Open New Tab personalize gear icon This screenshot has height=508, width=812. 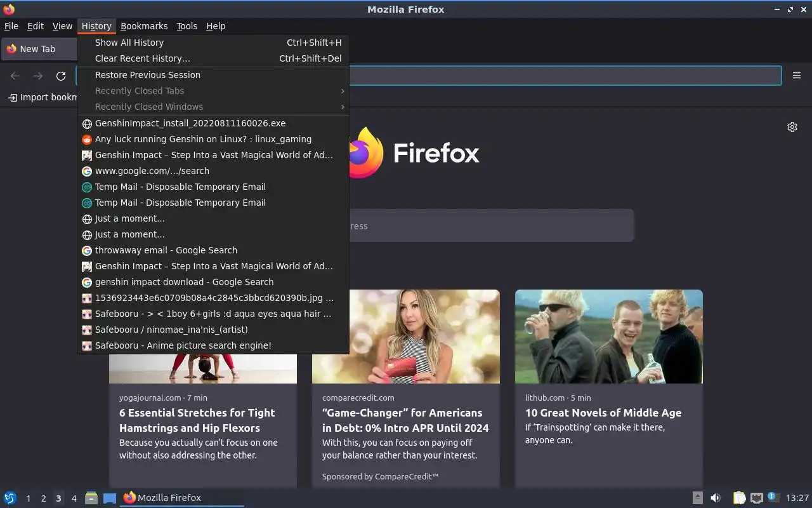pyautogui.click(x=792, y=127)
